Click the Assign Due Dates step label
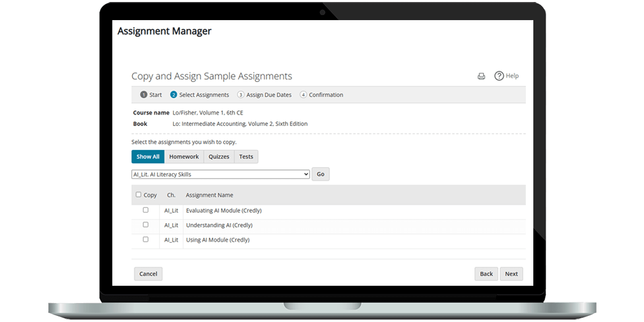Image resolution: width=644 pixels, height=322 pixels. [269, 95]
